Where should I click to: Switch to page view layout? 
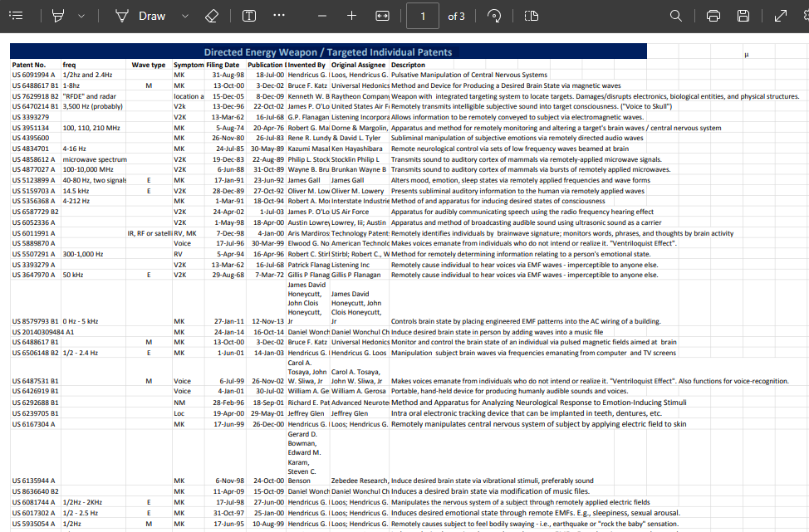532,16
